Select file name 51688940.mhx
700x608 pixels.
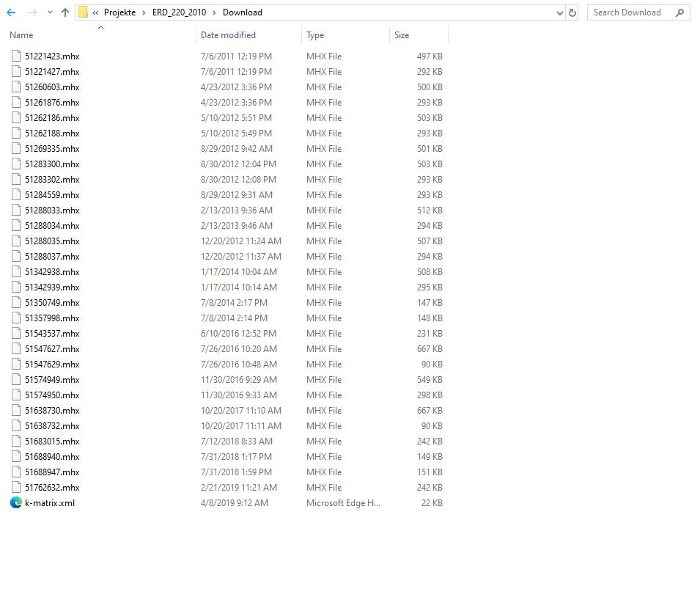(52, 457)
